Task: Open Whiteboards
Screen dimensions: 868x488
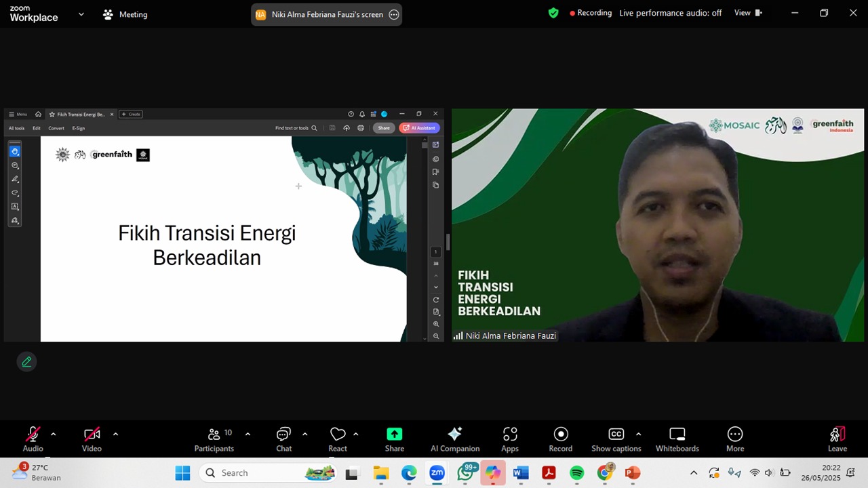Action: point(677,439)
